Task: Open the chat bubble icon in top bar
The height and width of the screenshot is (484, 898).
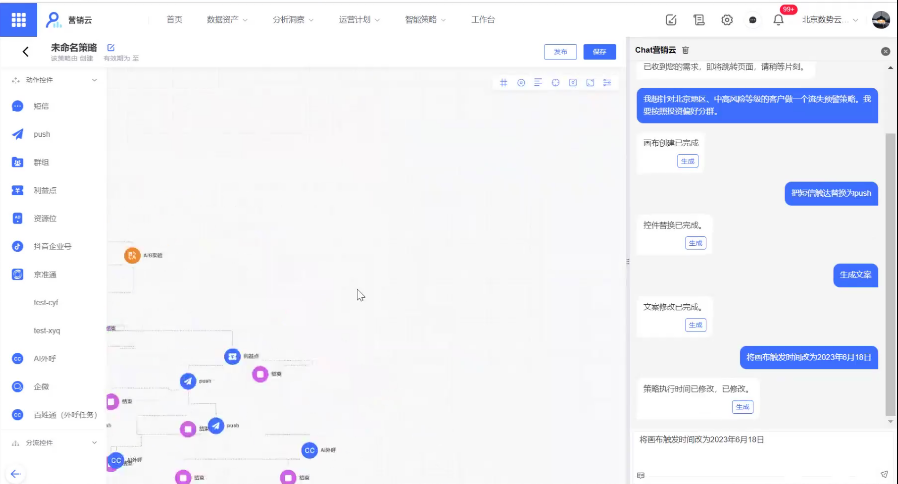Action: (x=753, y=20)
